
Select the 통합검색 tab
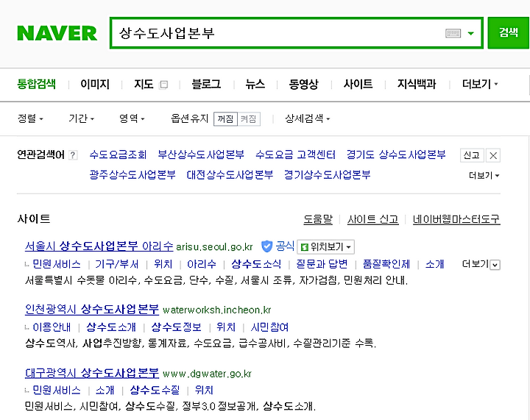[37, 84]
